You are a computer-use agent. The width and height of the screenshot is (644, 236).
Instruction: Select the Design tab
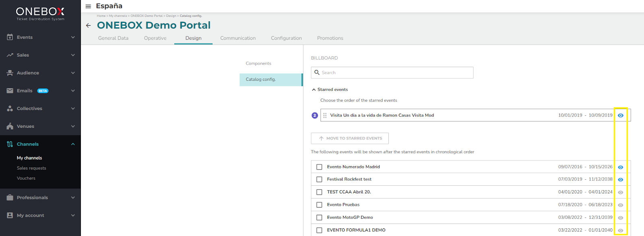click(193, 38)
